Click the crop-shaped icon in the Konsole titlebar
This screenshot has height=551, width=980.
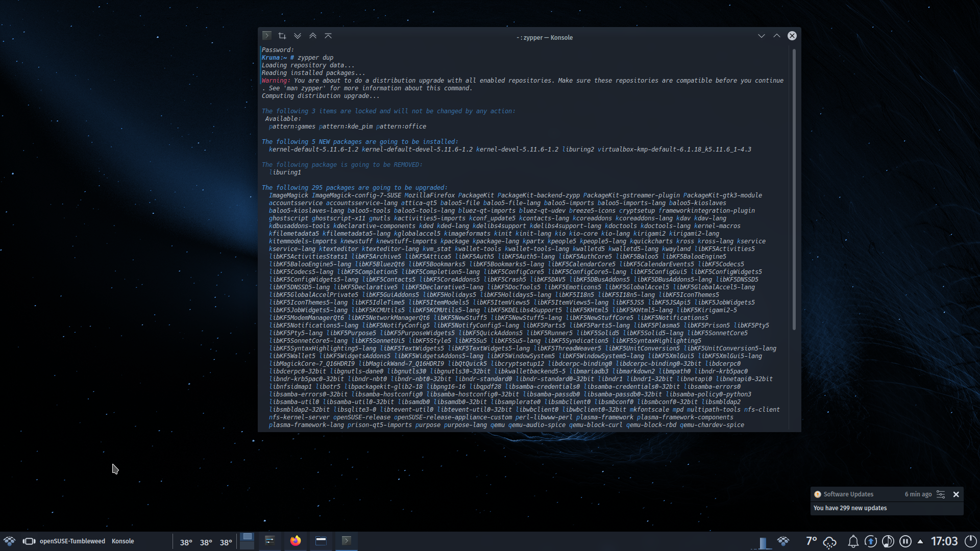(282, 36)
